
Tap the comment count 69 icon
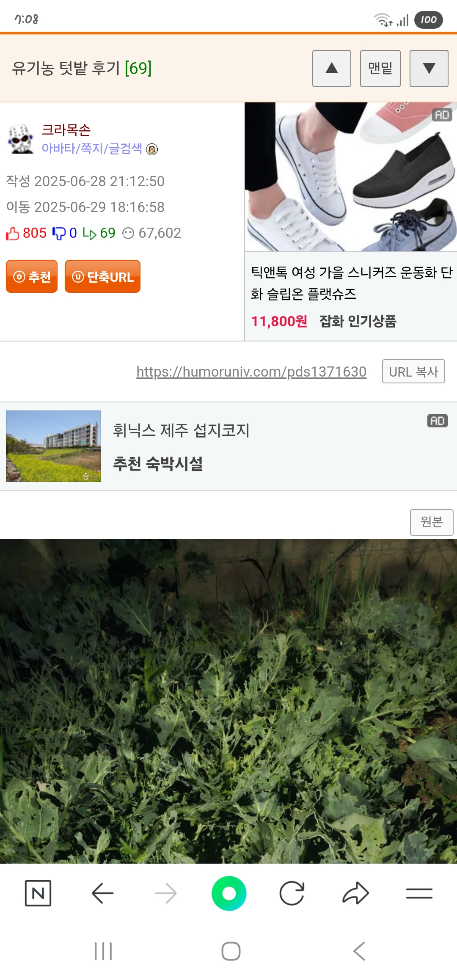(89, 234)
